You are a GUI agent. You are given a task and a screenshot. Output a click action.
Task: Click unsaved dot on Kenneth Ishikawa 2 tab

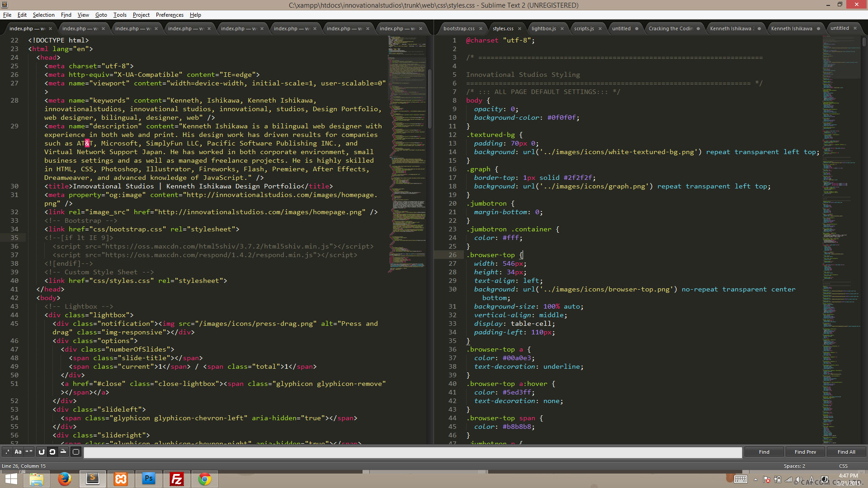[x=759, y=28]
